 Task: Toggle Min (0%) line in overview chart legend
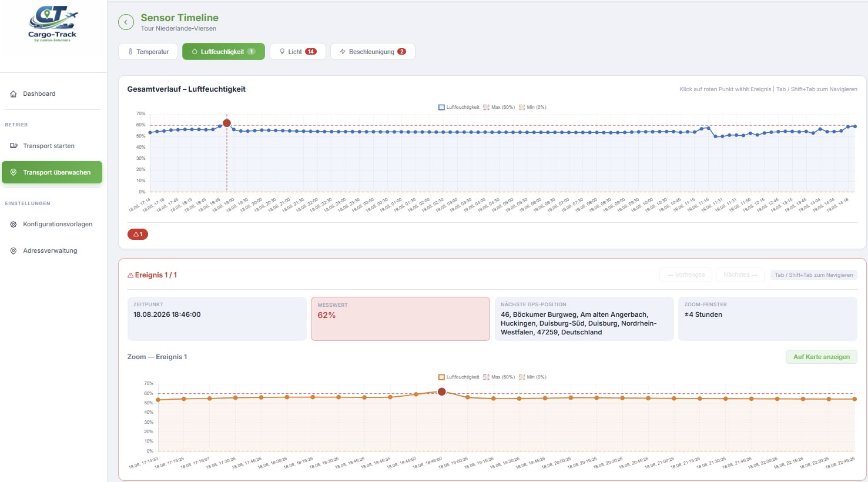(532, 108)
